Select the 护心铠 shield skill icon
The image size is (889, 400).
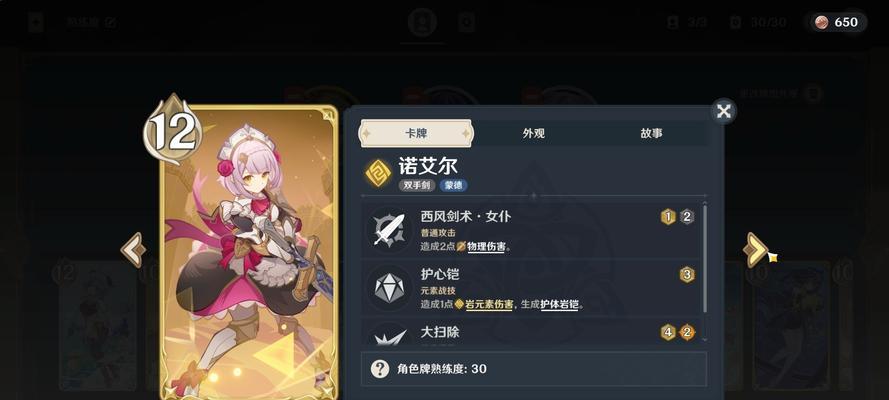[389, 287]
